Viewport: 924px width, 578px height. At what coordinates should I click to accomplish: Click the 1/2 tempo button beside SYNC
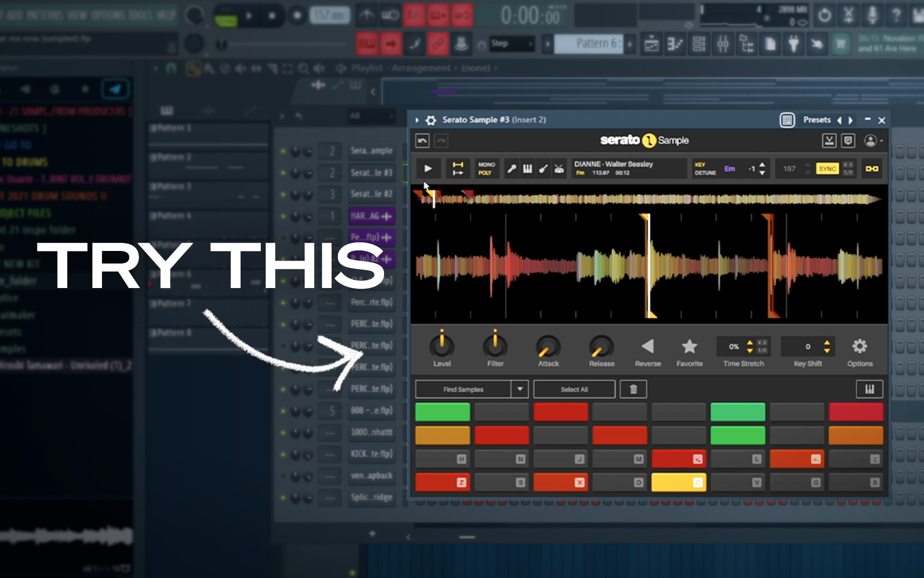[x=848, y=172]
